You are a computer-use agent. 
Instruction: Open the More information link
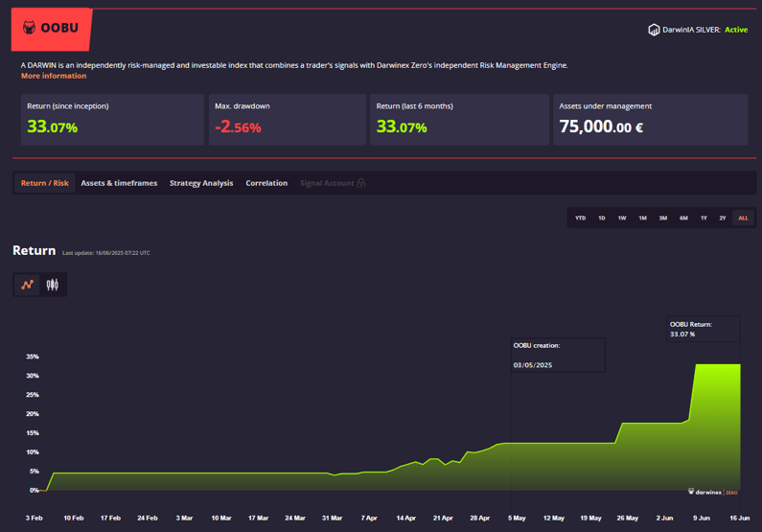pos(54,76)
